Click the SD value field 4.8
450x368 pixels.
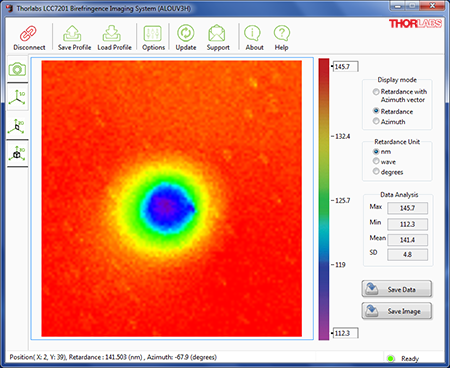407,255
